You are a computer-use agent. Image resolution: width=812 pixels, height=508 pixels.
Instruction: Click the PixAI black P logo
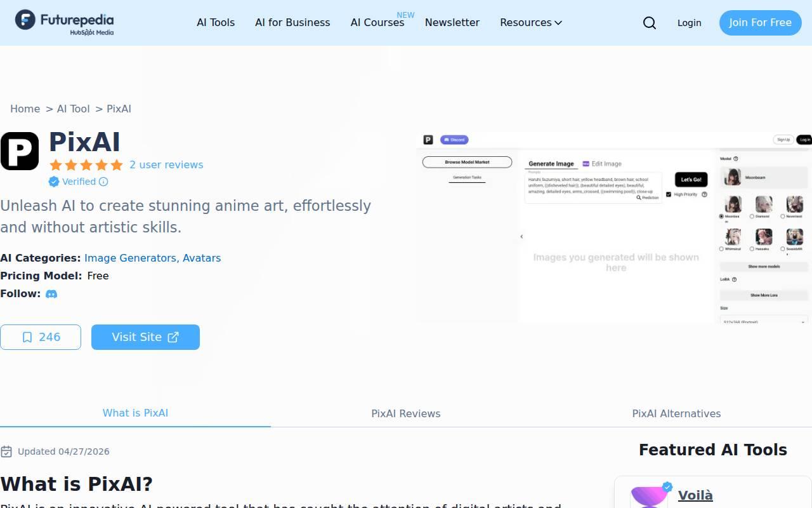point(20,151)
